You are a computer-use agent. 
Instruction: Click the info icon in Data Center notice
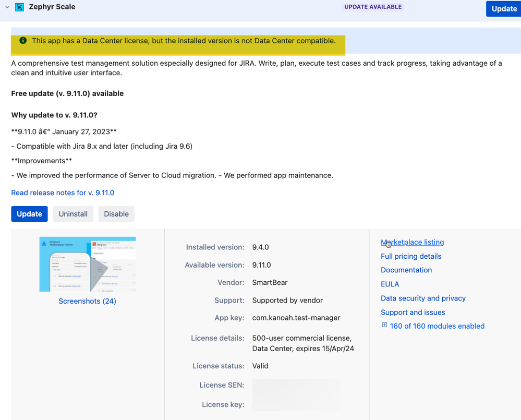[x=23, y=41]
